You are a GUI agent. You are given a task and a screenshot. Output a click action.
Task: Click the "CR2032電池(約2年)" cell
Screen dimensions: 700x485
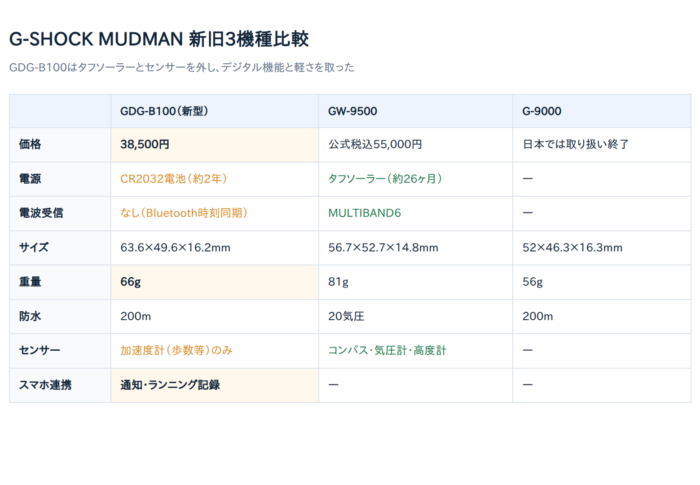pos(215,179)
